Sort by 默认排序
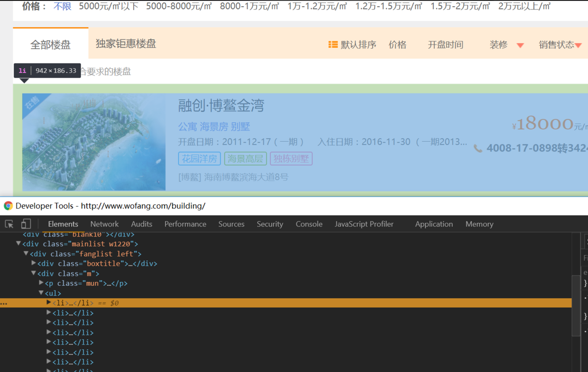The width and height of the screenshot is (588, 372). click(358, 45)
